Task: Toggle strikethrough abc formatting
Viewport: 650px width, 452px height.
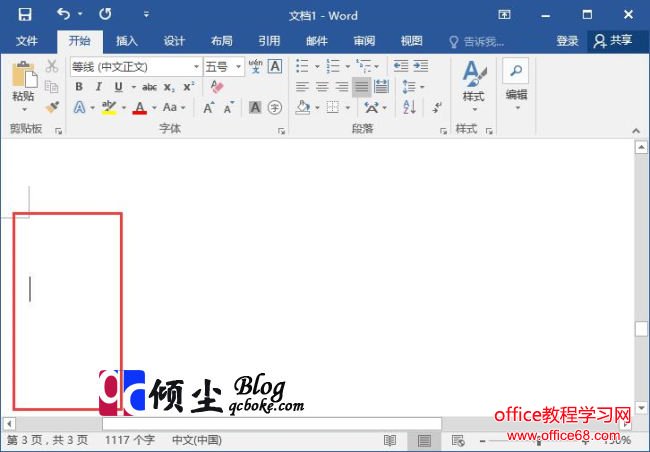Action: tap(149, 87)
